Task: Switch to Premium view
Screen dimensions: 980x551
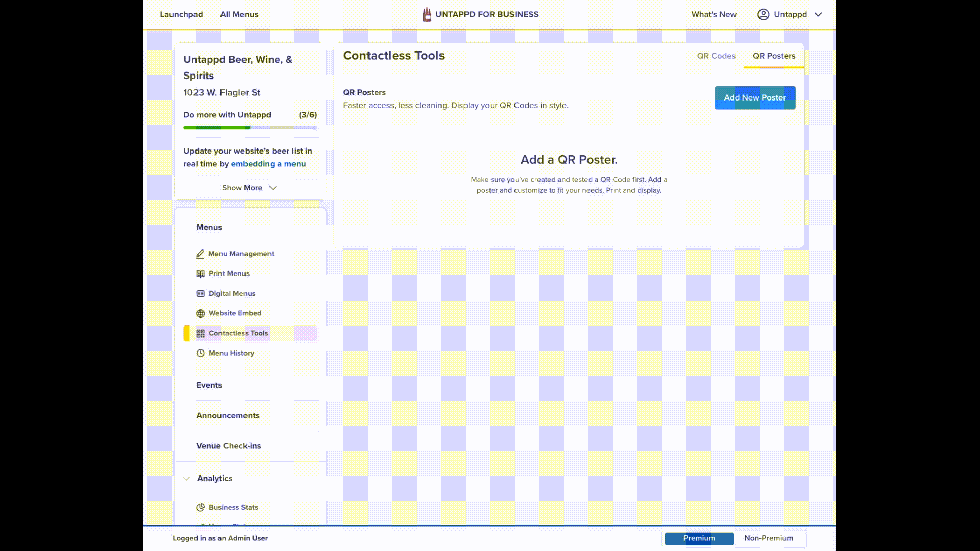Action: (699, 538)
